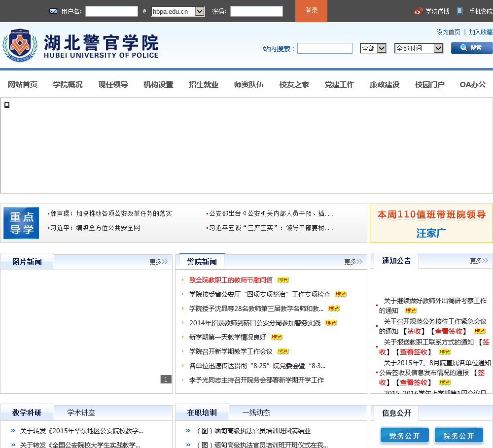Open 2014年招录教师到硚口公安分局参加警务实践

[255, 322]
